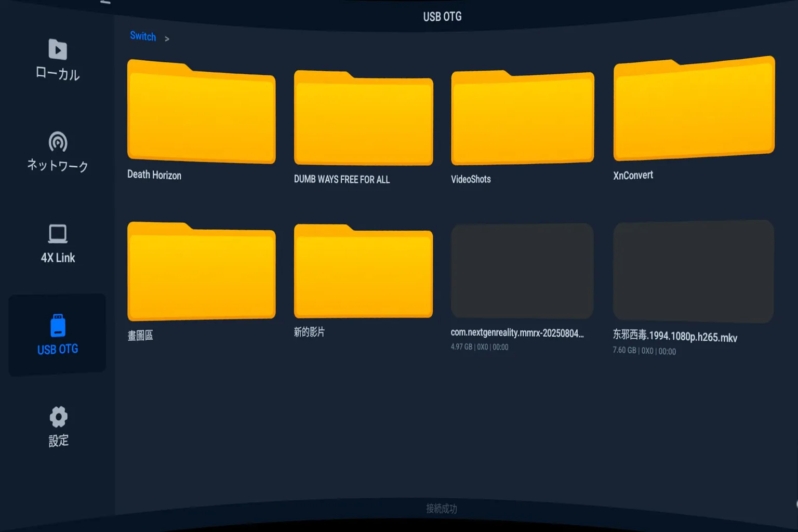Play the 东邪西毒.1994.1080p.h265.mkv thumbnail
Screen dimensions: 798x532
tap(693, 271)
